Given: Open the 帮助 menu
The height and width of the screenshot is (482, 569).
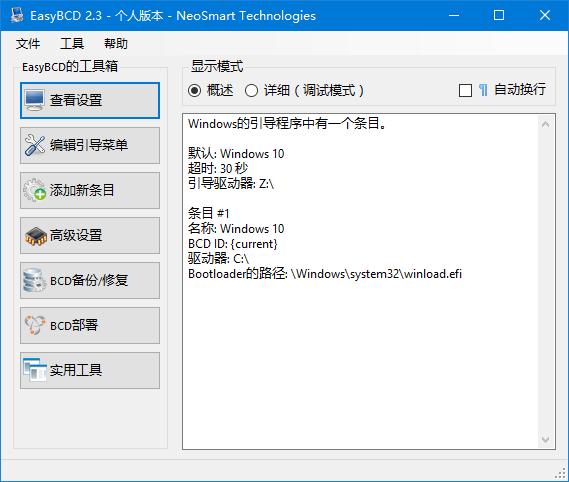Looking at the screenshot, I should [116, 44].
